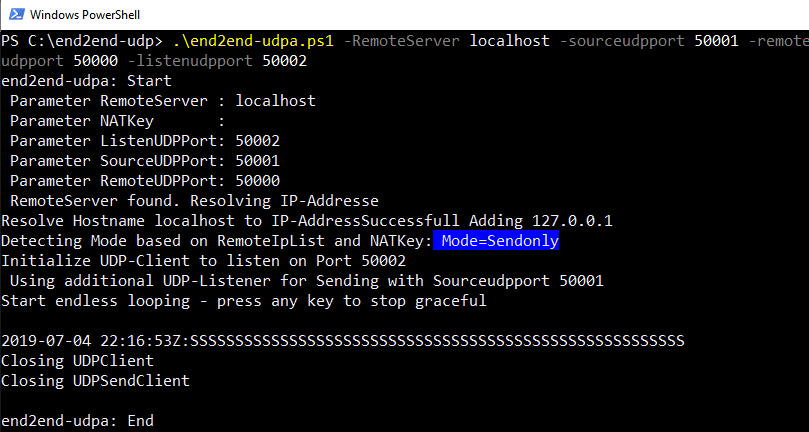Click the Initialize UDP-Client output line
The image size is (809, 432).
tap(204, 261)
